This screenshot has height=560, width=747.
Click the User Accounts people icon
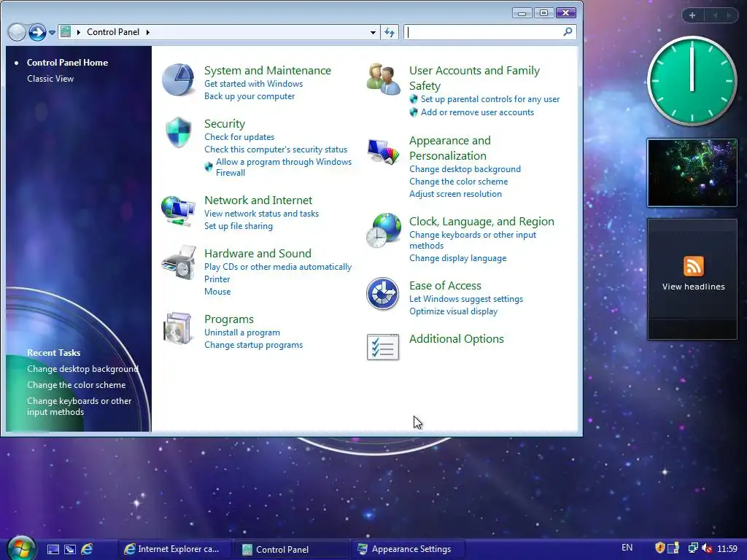click(x=383, y=79)
